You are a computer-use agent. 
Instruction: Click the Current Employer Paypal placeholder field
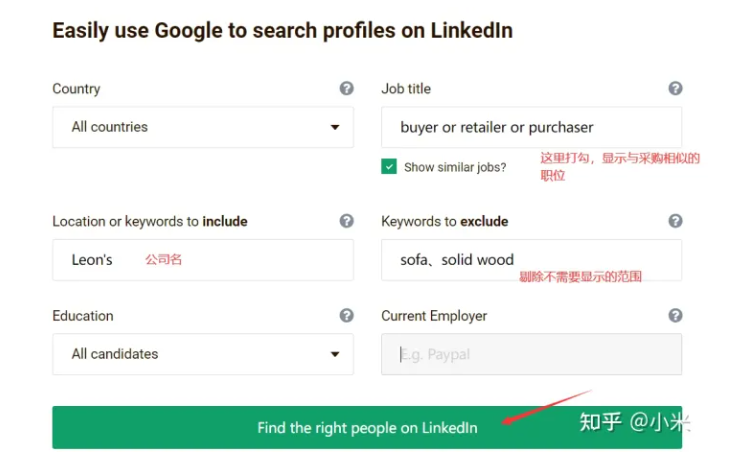coord(531,354)
